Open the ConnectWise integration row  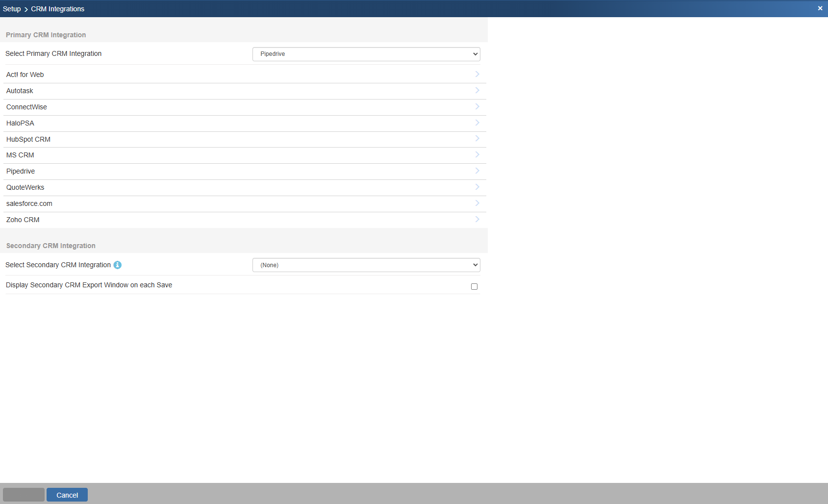pyautogui.click(x=245, y=107)
